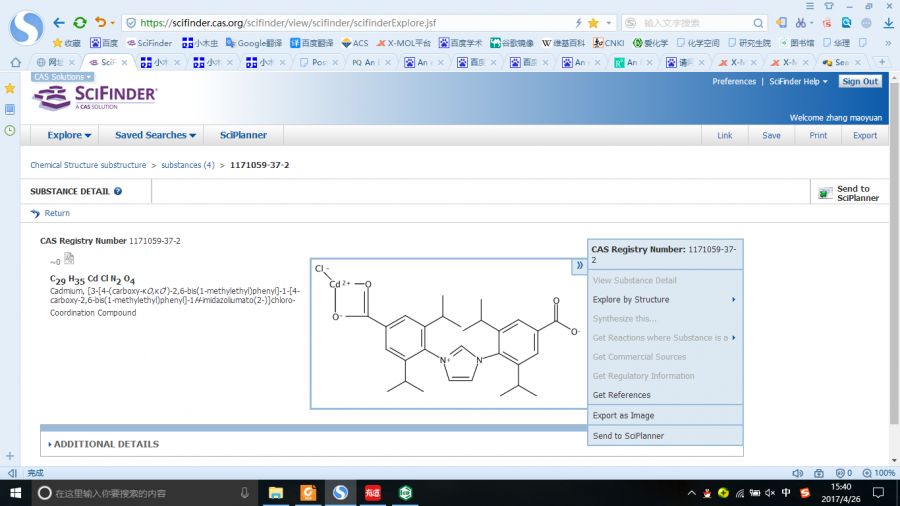900x506 pixels.
Task: Open the Preferences link
Action: pos(734,81)
